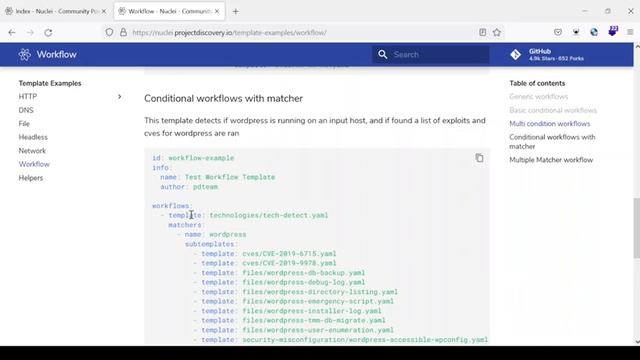Viewport: 640px width, 360px height.
Task: Click the dark extension icon beside Pocket
Action: pyautogui.click(x=576, y=32)
